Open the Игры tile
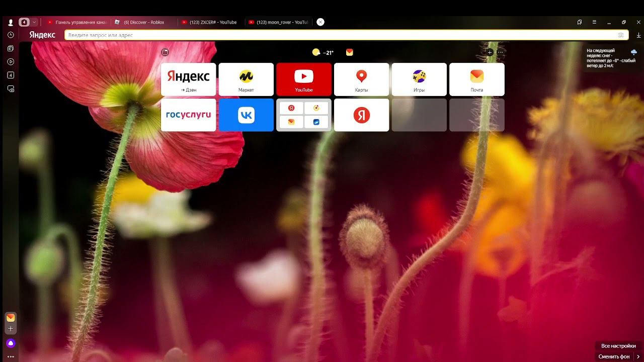644x362 pixels. pyautogui.click(x=419, y=79)
